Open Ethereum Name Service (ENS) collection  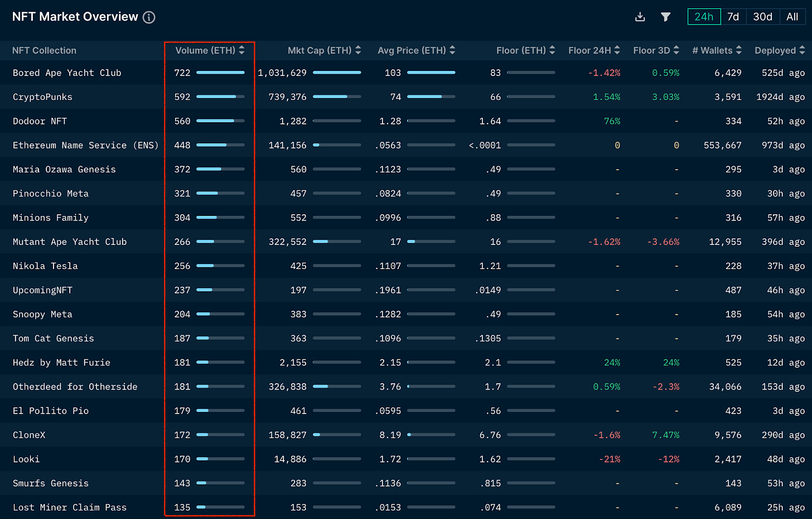(85, 145)
